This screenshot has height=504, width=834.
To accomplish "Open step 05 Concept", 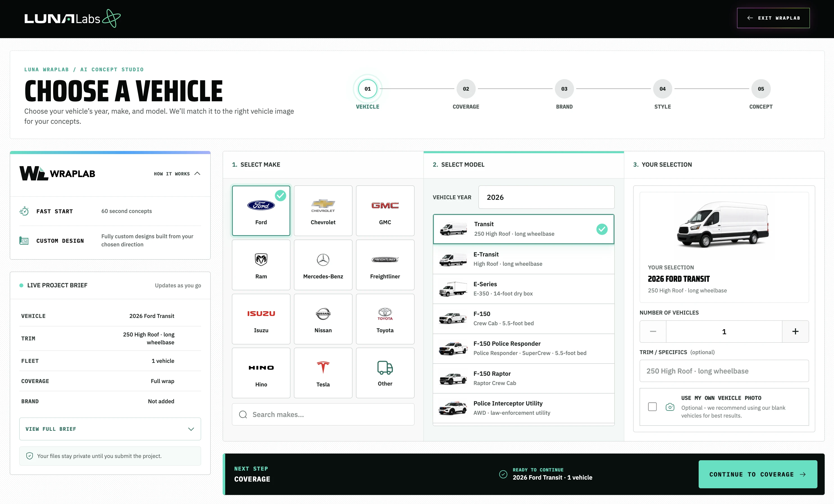I will [761, 89].
